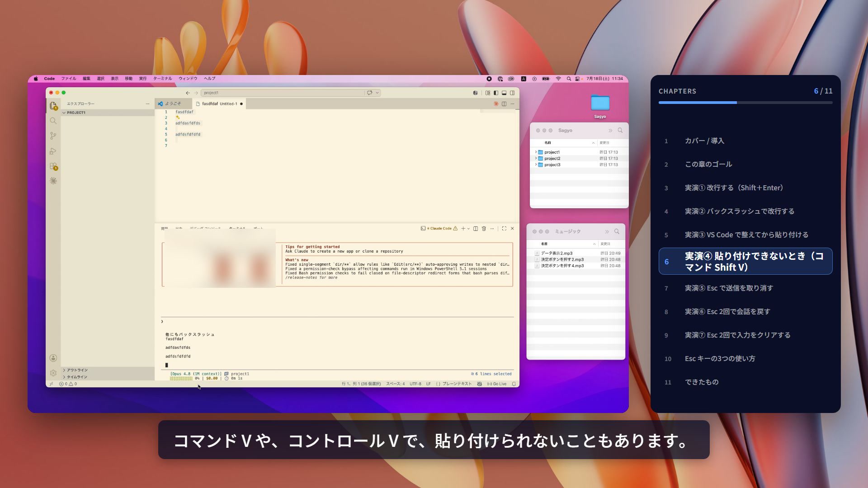Go back with the navigation arrow
868x488 pixels.
point(188,93)
